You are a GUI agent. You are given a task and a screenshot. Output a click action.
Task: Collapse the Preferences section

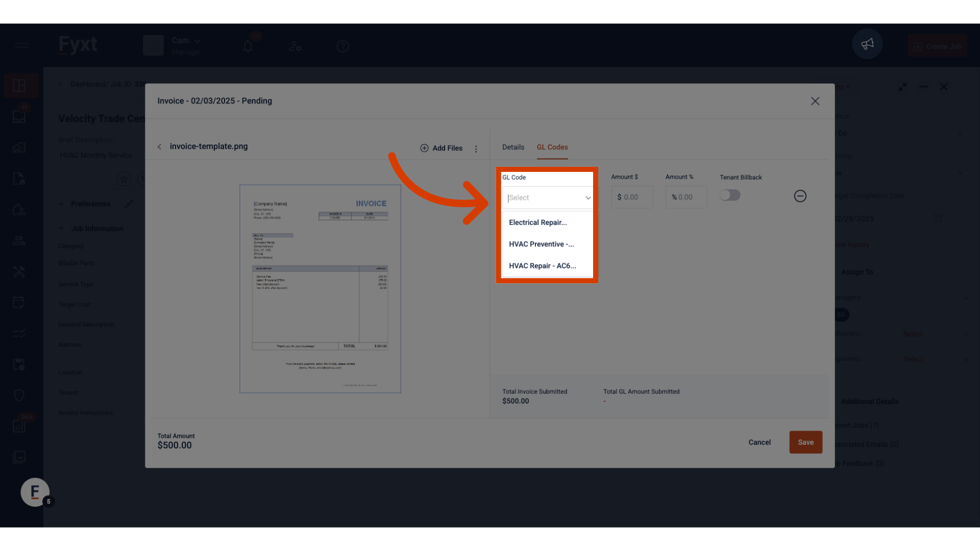tap(61, 204)
